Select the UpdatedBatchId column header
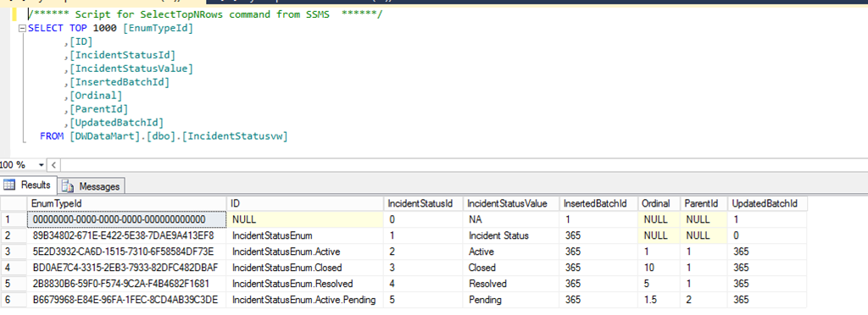Screen dimensions: 868x315 click(x=767, y=203)
